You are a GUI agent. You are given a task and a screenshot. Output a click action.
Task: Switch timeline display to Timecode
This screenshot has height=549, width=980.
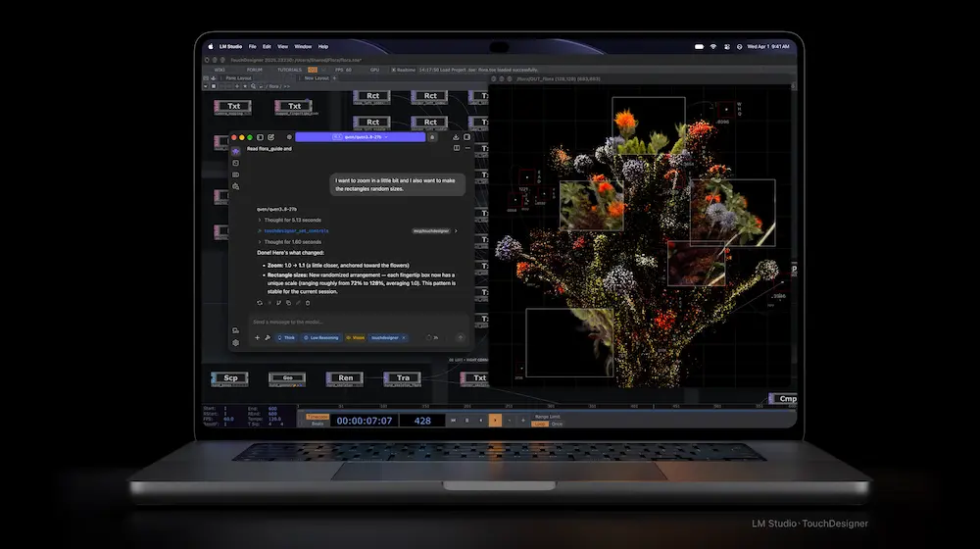(x=317, y=417)
